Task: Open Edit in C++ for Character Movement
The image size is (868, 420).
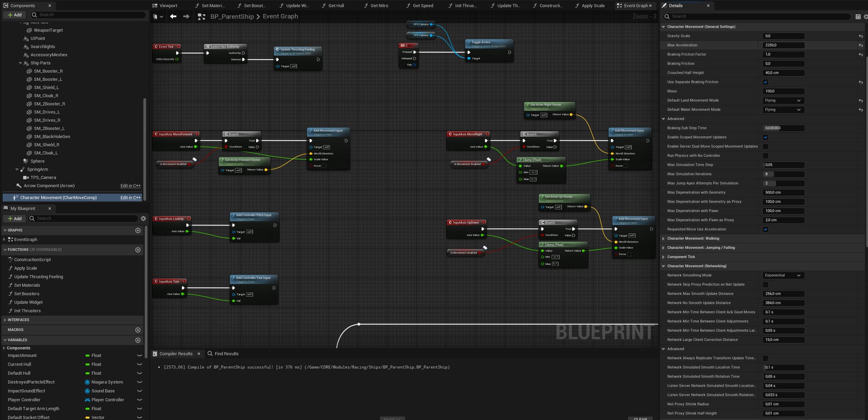Action: (131, 198)
